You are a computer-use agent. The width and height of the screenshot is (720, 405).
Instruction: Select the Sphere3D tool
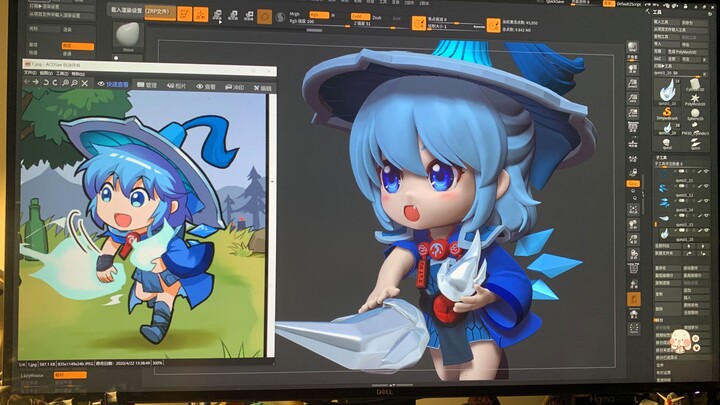695,114
